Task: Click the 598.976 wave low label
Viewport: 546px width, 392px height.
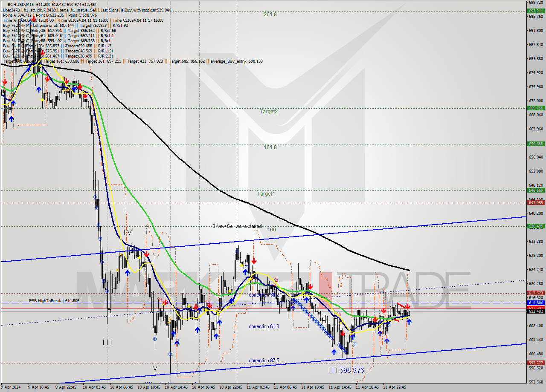Action: pos(352,371)
